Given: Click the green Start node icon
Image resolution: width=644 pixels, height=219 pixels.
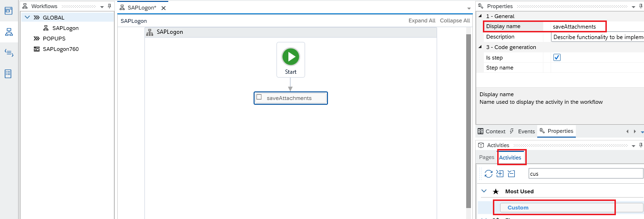Looking at the screenshot, I should (290, 57).
